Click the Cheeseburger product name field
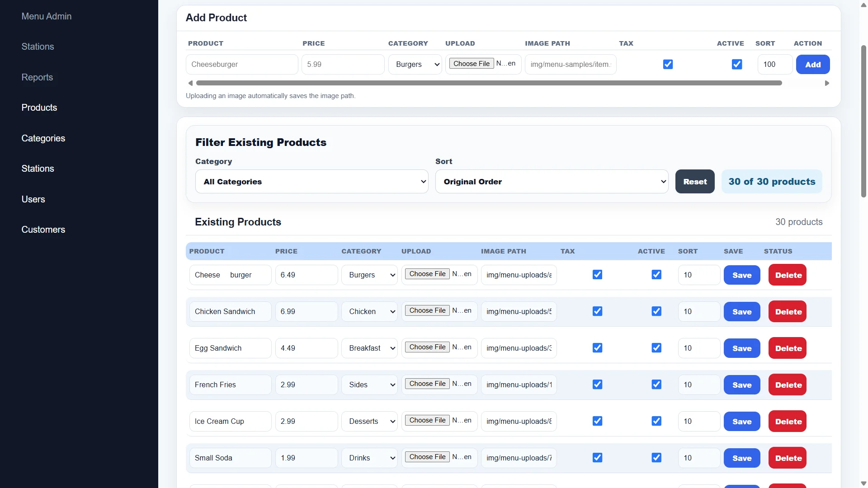 [x=242, y=64]
